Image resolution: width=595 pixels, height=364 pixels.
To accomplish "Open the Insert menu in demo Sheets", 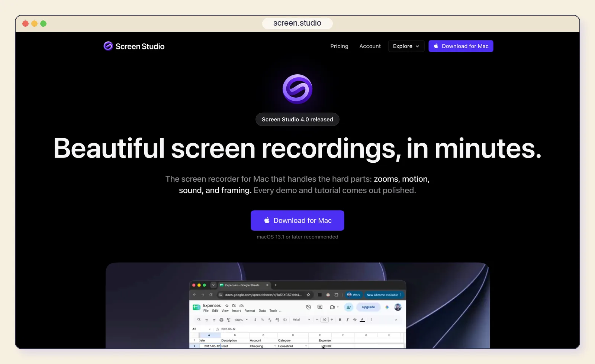I will coord(237,311).
